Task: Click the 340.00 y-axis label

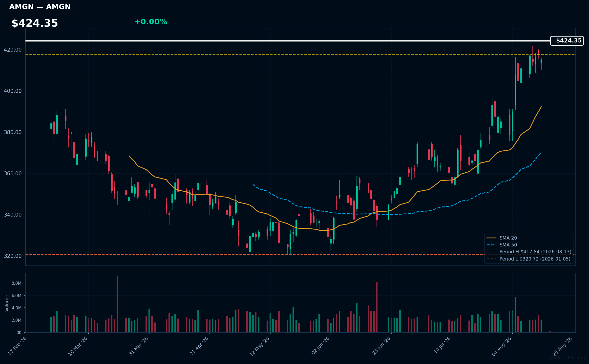Action: pos(13,215)
